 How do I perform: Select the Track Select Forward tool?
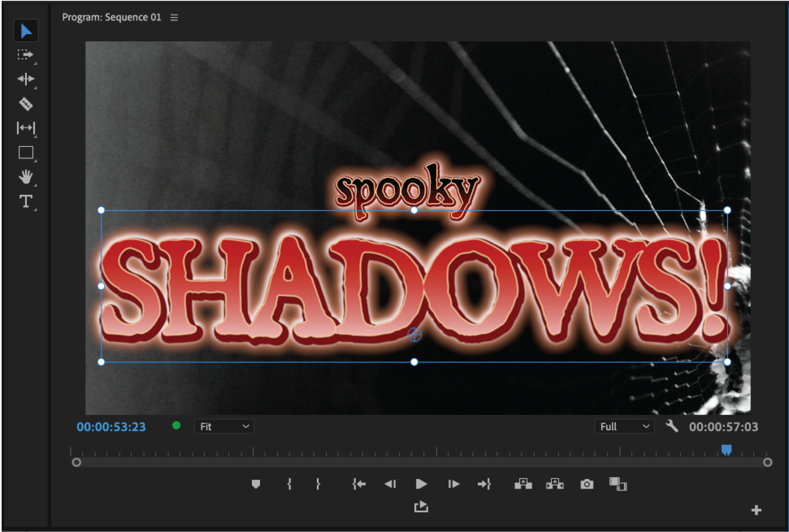pyautogui.click(x=26, y=55)
